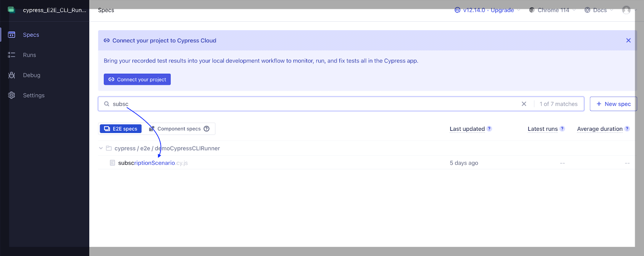Go to the Runs sidebar section
The width and height of the screenshot is (644, 256).
[29, 55]
